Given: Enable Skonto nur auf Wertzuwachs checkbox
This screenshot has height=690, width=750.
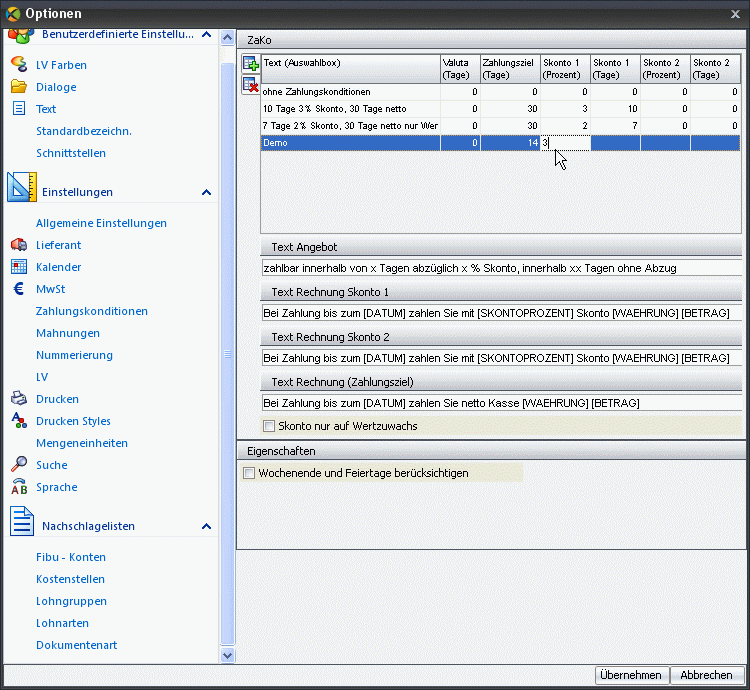Looking at the screenshot, I should [x=269, y=426].
